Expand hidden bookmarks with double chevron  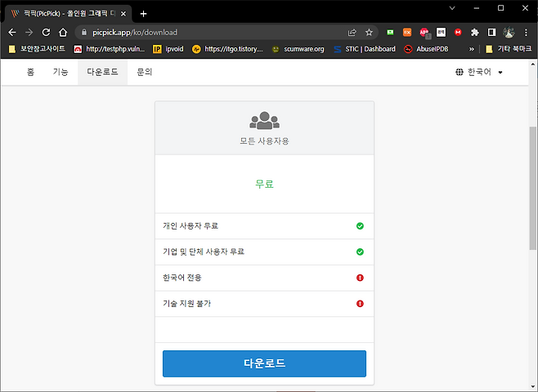coord(472,49)
